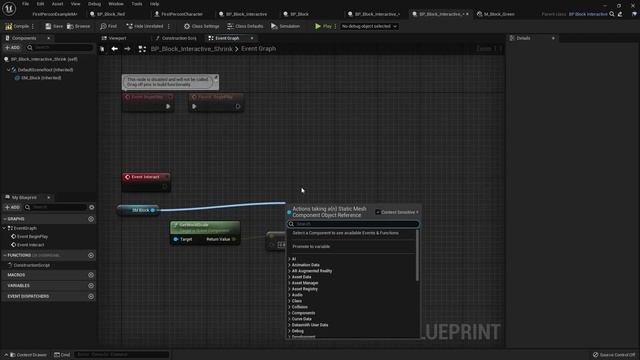Collapse the GRAPHS section

coord(5,219)
